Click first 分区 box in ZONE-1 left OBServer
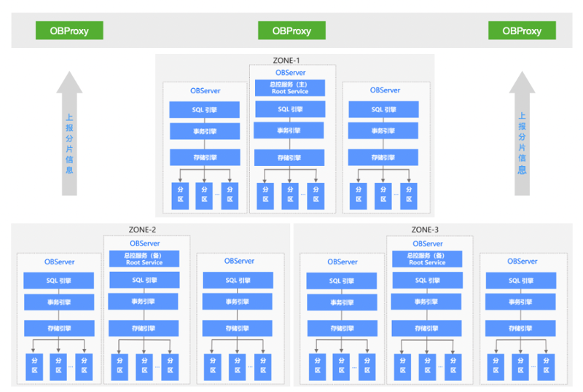This screenshot has height=392, width=583. 180,195
